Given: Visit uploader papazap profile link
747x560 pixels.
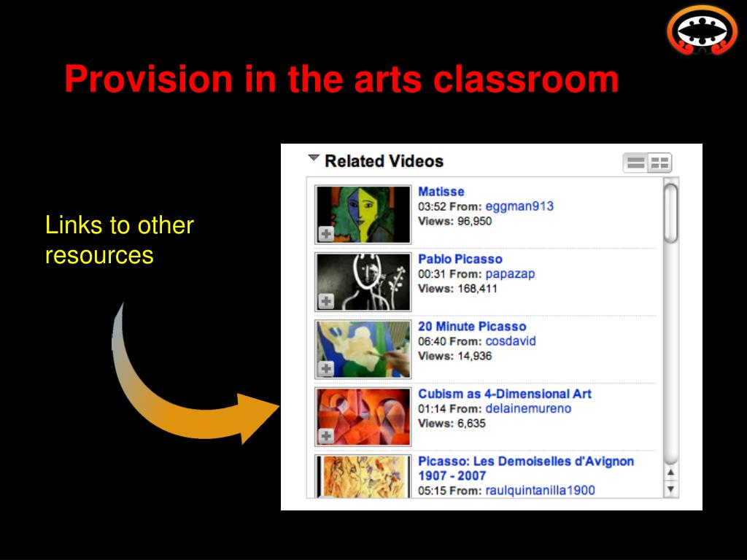Looking at the screenshot, I should coord(510,274).
